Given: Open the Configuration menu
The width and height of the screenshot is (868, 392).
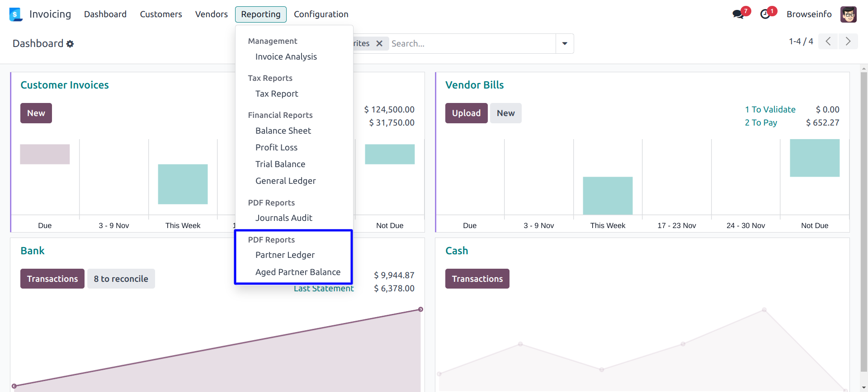Looking at the screenshot, I should 321,14.
